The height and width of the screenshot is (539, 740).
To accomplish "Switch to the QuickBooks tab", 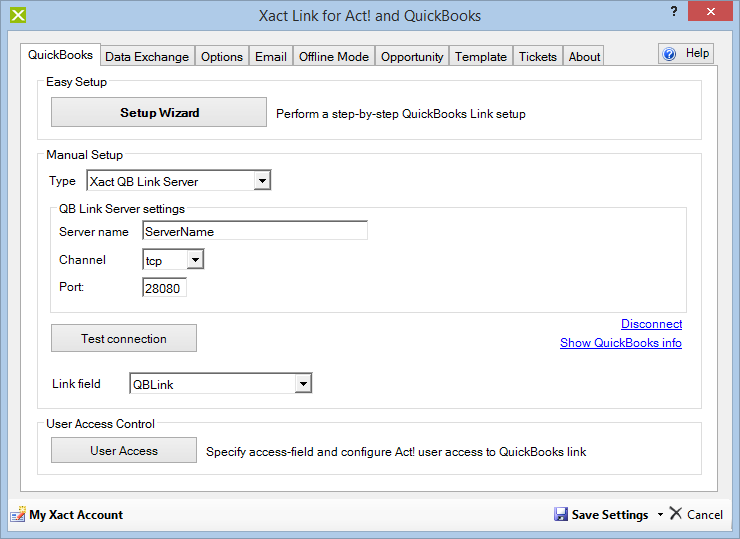I will pyautogui.click(x=60, y=55).
